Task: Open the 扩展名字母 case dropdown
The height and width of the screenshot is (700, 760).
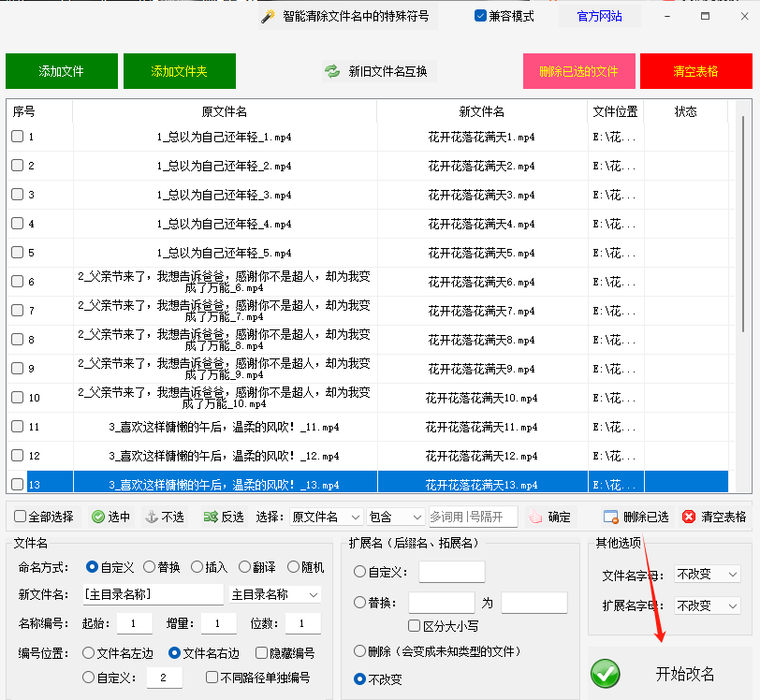Action: [x=708, y=605]
